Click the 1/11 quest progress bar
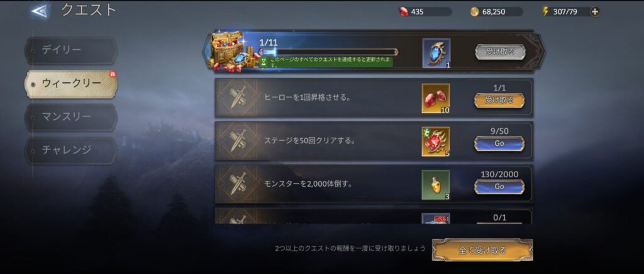The height and width of the screenshot is (274, 644). [x=328, y=52]
